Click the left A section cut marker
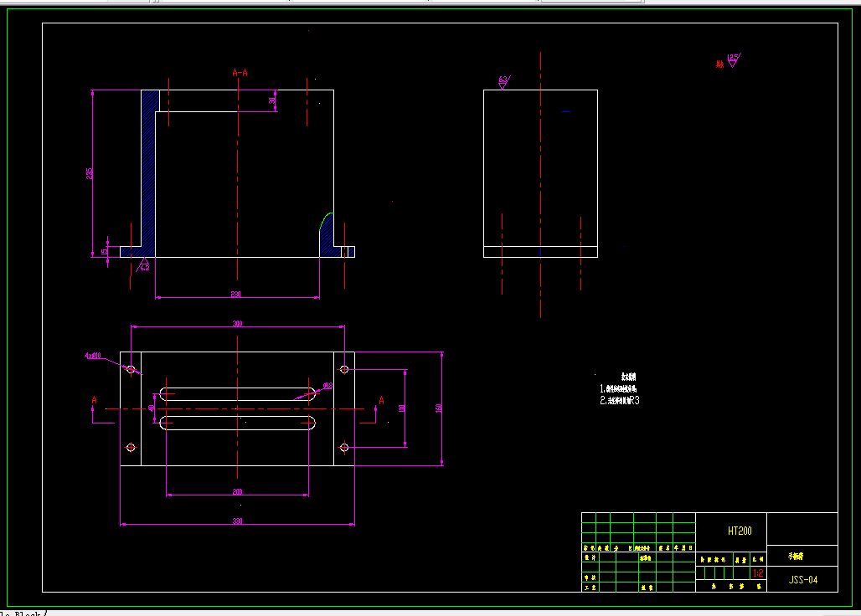 (94, 400)
